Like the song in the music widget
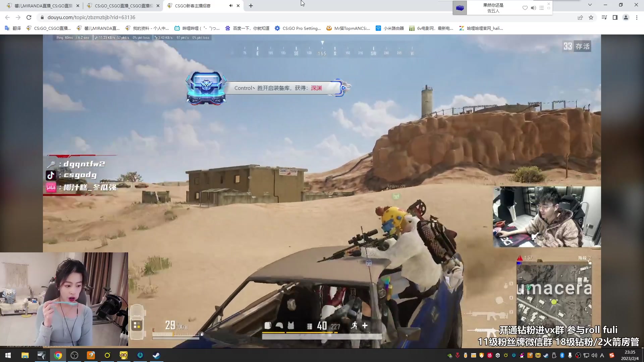 [x=525, y=8]
